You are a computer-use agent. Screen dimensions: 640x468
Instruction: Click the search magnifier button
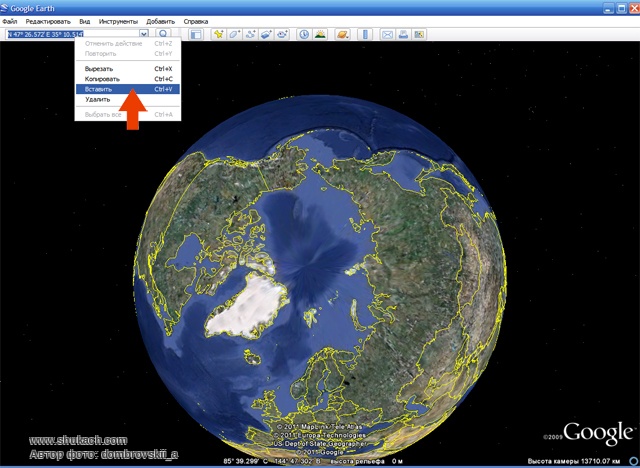coord(163,34)
